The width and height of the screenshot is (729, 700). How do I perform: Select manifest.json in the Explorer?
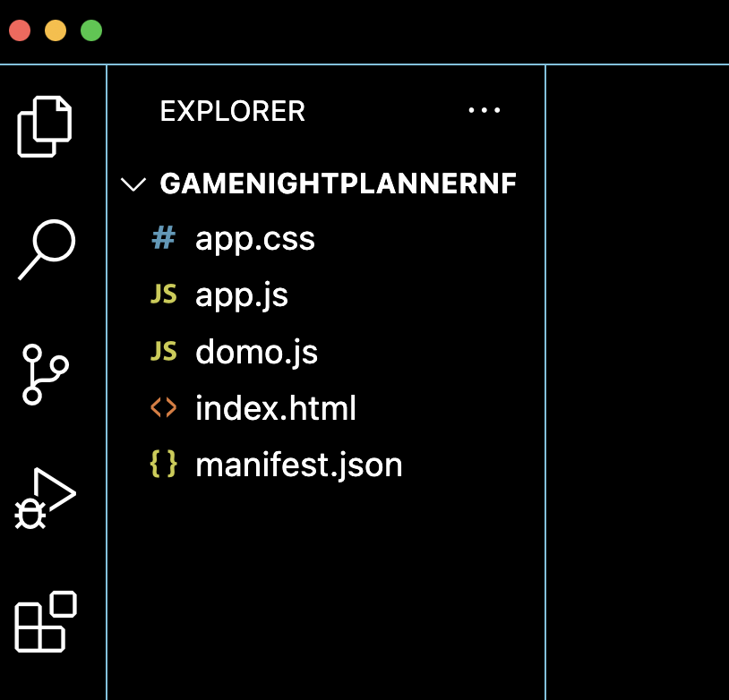(x=299, y=465)
